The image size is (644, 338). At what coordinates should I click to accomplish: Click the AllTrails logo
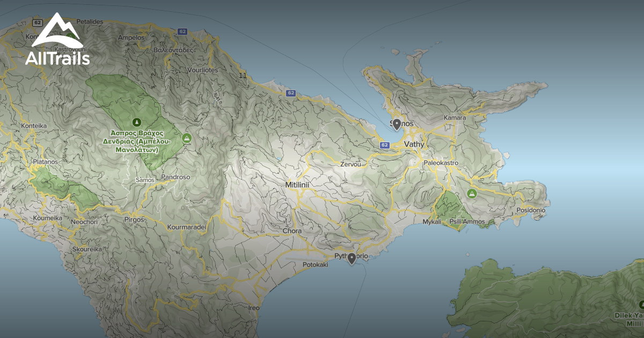(x=57, y=40)
